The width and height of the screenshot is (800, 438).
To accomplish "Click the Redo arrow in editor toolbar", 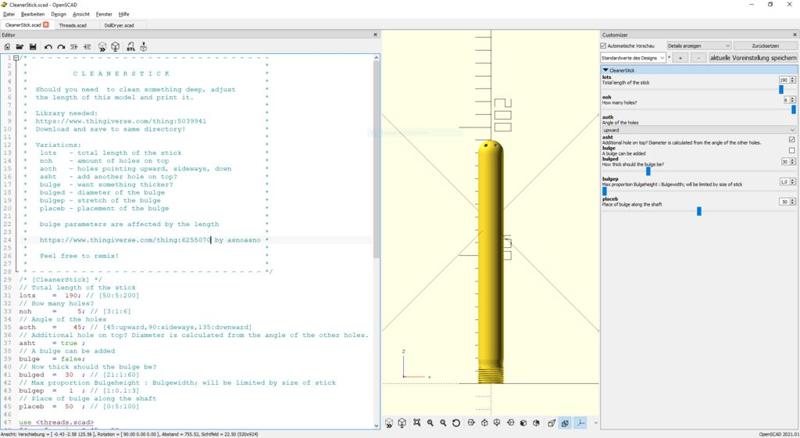I will tap(61, 46).
